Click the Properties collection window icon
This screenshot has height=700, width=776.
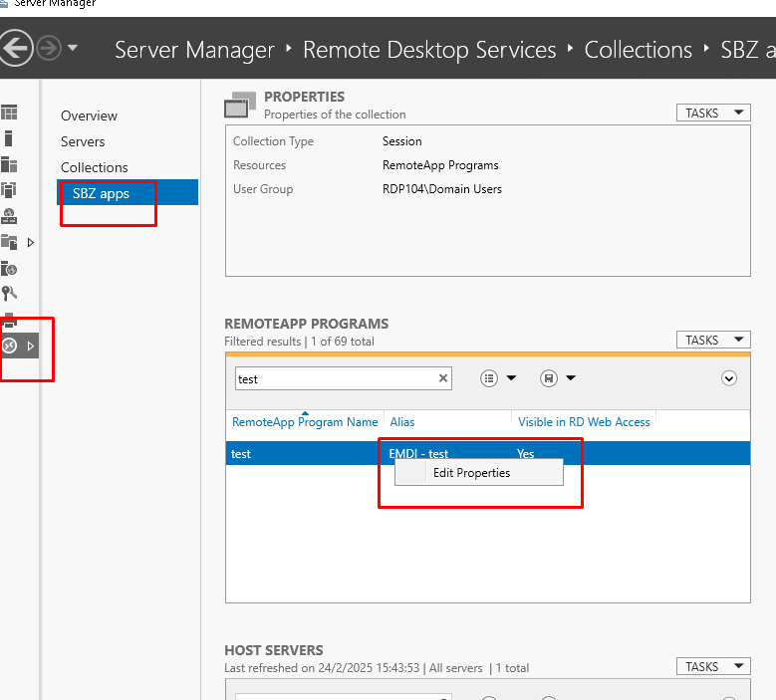coord(240,105)
